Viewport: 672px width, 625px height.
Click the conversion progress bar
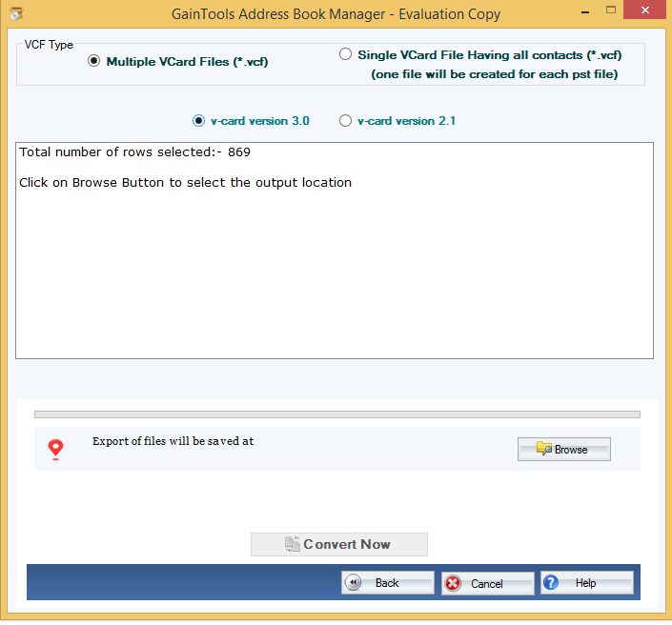[x=337, y=414]
